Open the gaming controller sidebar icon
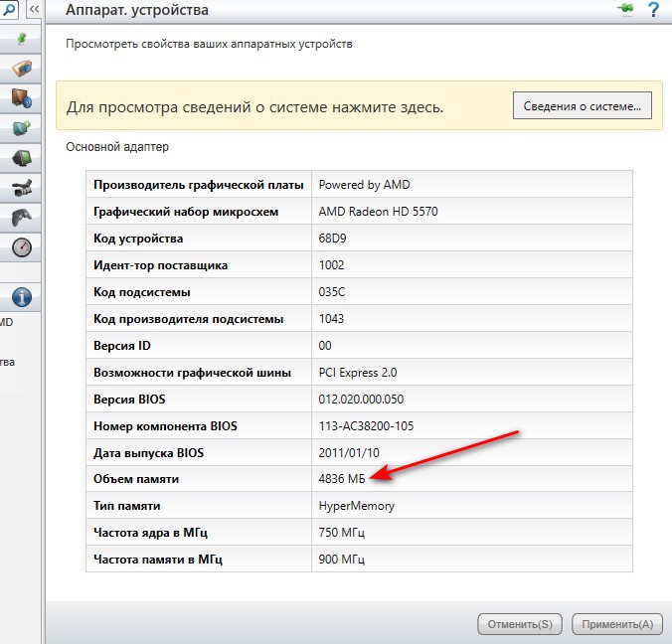 click(x=22, y=218)
